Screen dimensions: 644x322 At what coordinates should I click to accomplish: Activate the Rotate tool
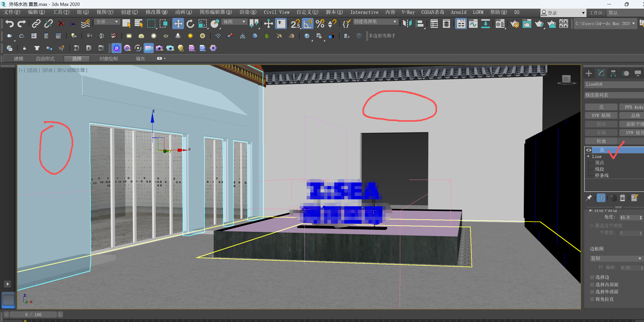(x=190, y=24)
